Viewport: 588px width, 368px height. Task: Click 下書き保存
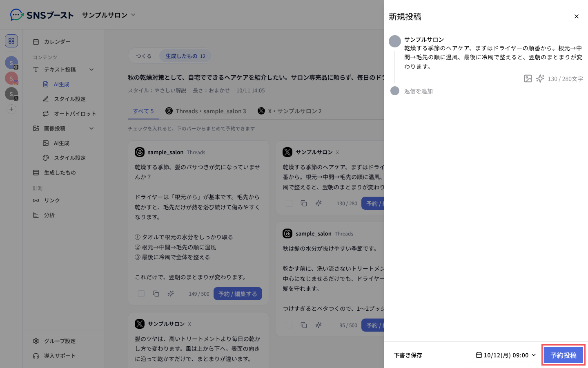pyautogui.click(x=408, y=355)
